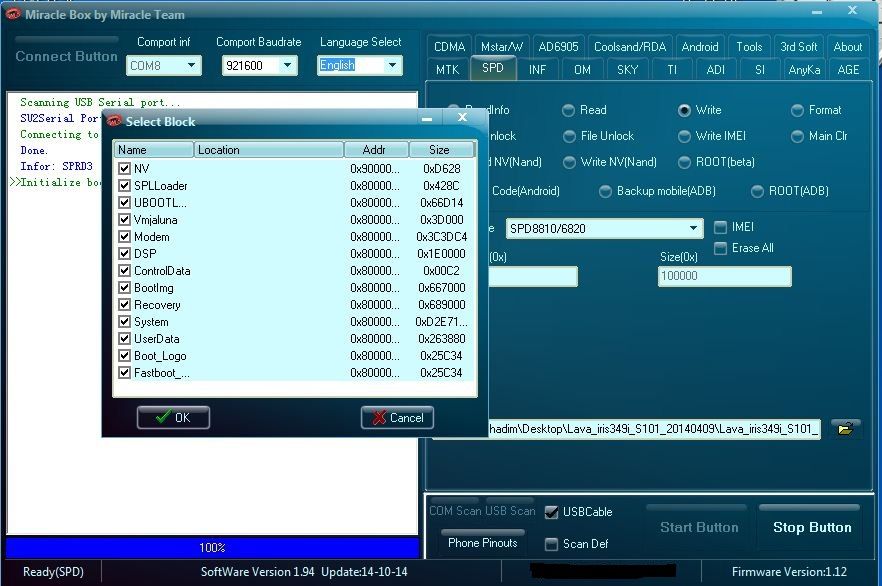
Task: Open Phone Pinouts
Action: click(483, 542)
